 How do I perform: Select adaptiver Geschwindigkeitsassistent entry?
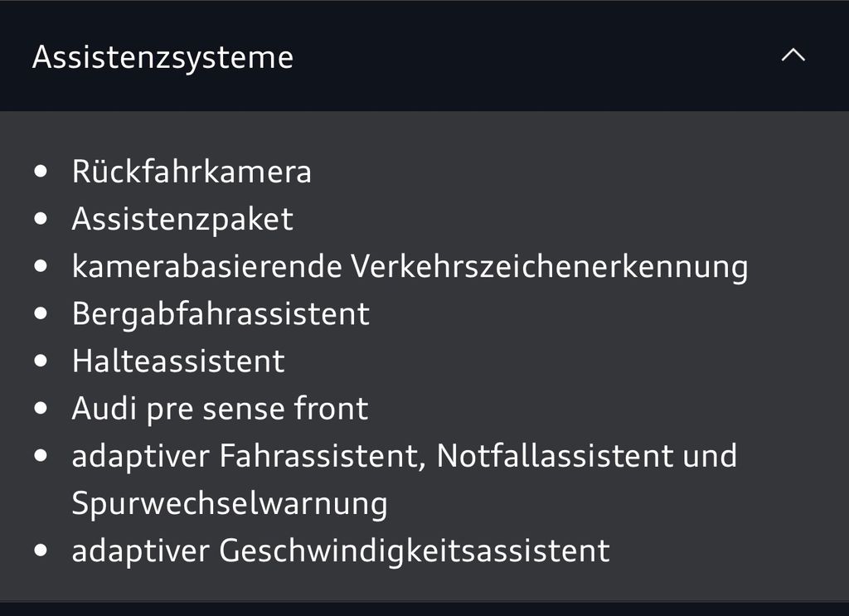pos(341,551)
